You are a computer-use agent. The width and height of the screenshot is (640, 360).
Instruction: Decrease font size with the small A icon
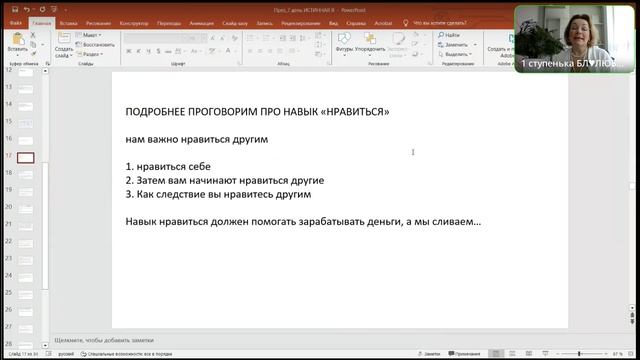(x=222, y=38)
